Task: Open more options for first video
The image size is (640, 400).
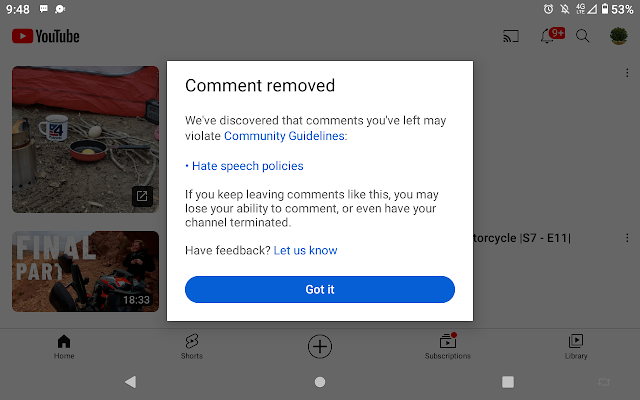Action: (x=627, y=73)
